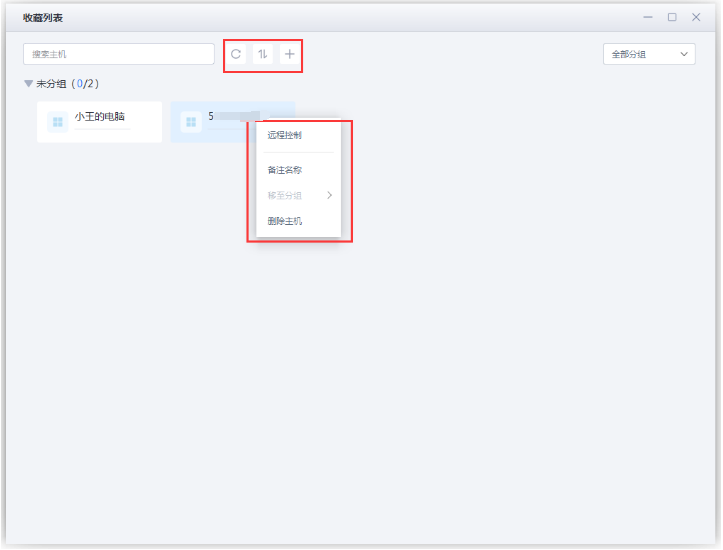Viewport: 723px width, 550px height.
Task: Choose 删除主机 from context menu
Action: [x=284, y=221]
